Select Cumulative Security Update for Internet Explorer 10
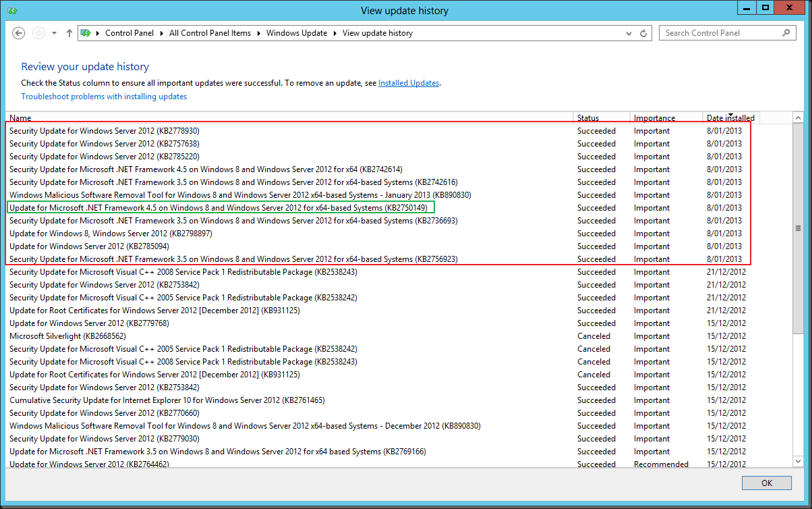The width and height of the screenshot is (812, 509). (398, 400)
